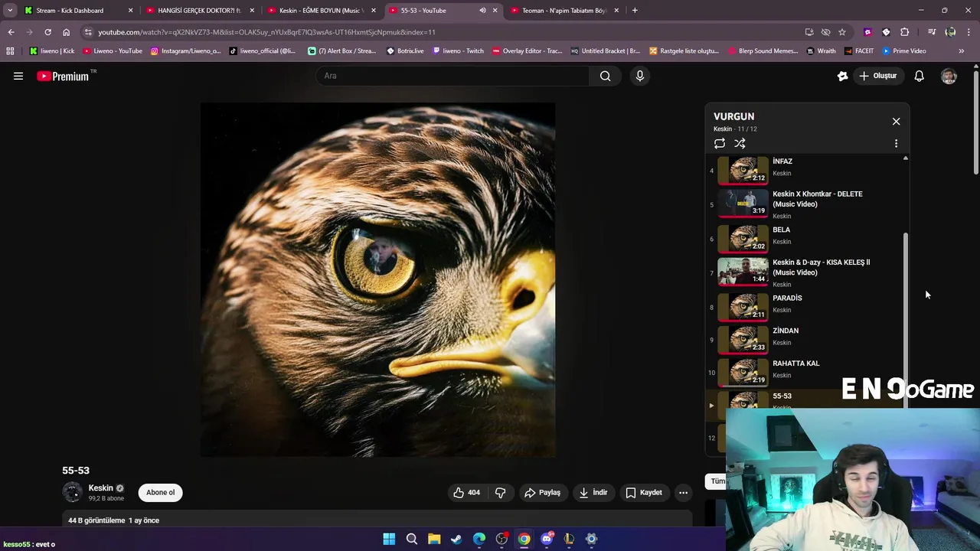The width and height of the screenshot is (980, 551).
Task: Open VURGUN playlist three-dot options
Action: pyautogui.click(x=896, y=143)
